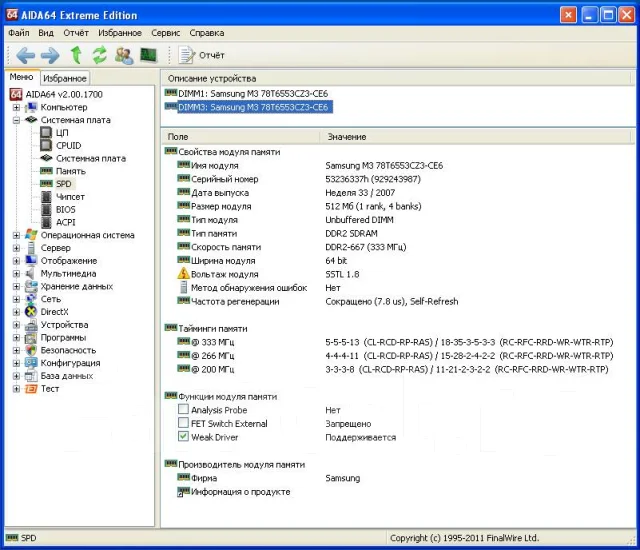
Task: Select Системная плата child item icon
Action: click(47, 158)
